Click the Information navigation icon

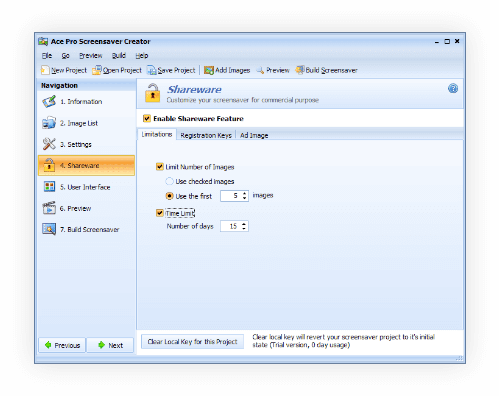tap(49, 101)
